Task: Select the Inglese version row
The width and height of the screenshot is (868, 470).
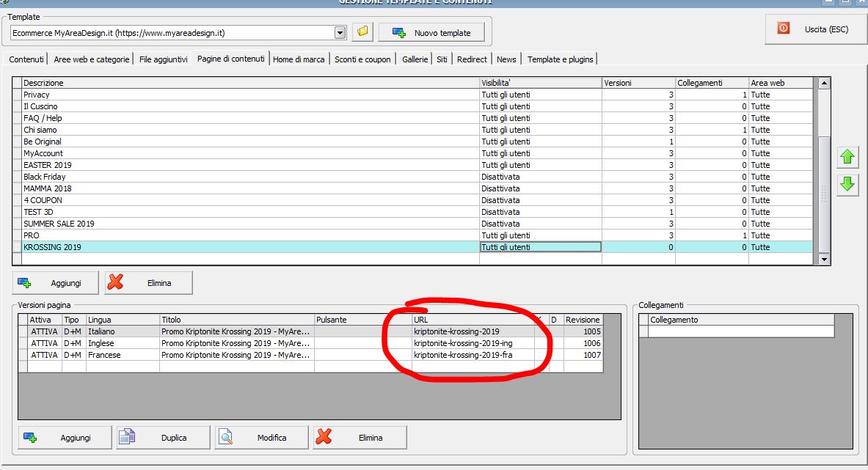Action: point(310,343)
